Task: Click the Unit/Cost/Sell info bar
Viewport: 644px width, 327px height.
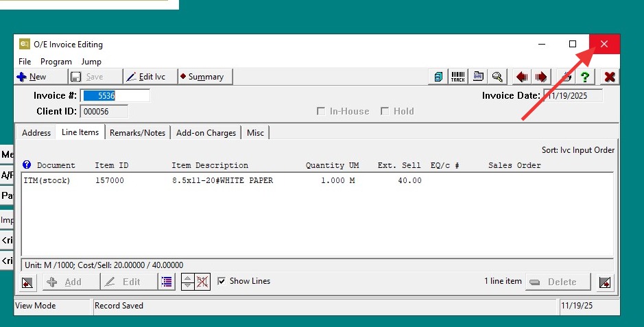Action: (317, 265)
